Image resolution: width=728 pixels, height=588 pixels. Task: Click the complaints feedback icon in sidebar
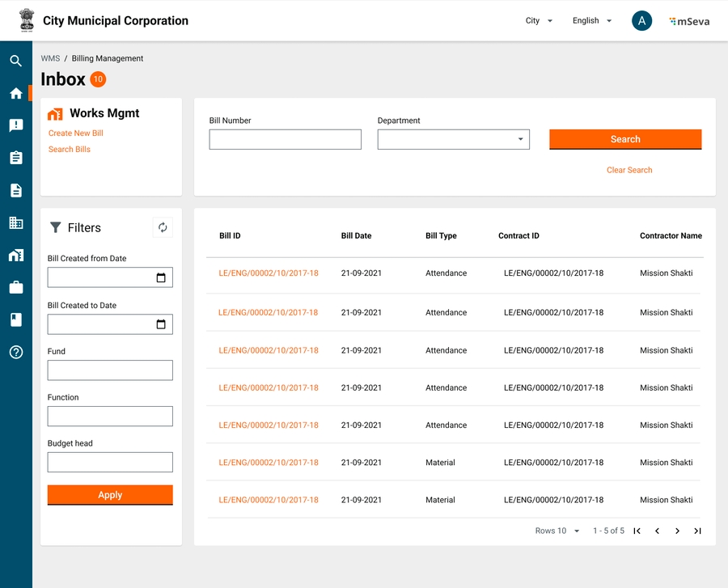click(16, 125)
